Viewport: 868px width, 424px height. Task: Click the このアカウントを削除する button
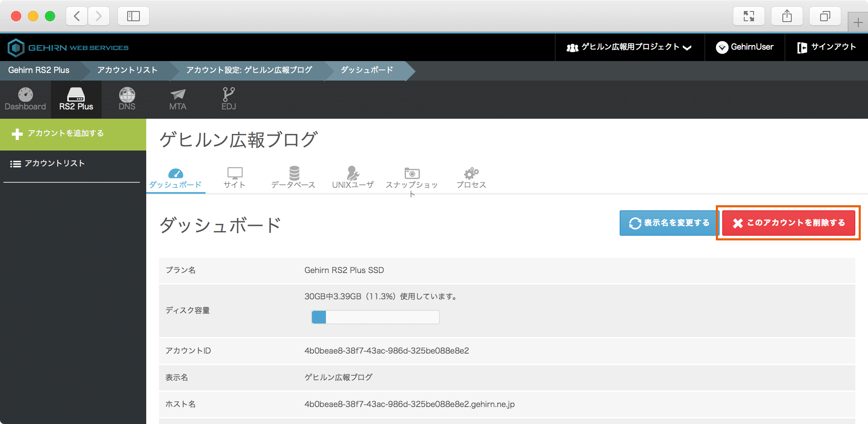pyautogui.click(x=788, y=223)
